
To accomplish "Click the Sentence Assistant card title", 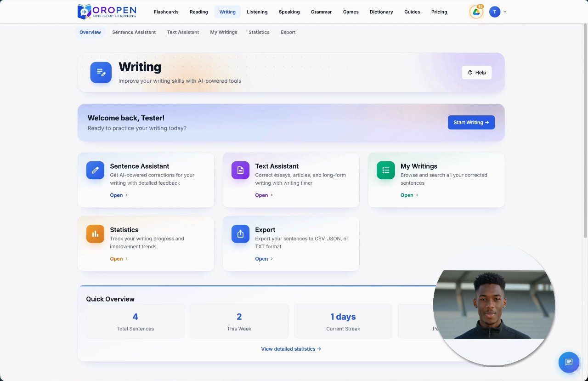I will pos(140,166).
